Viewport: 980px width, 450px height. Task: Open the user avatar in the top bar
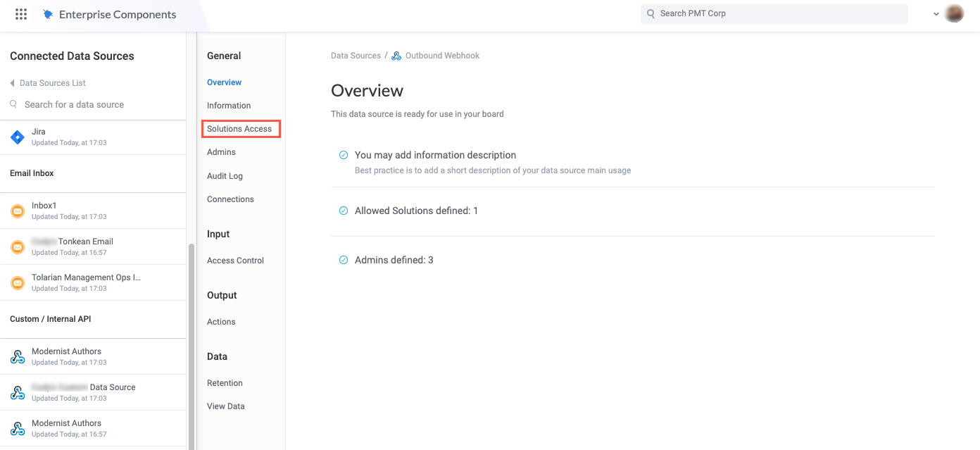pyautogui.click(x=954, y=13)
